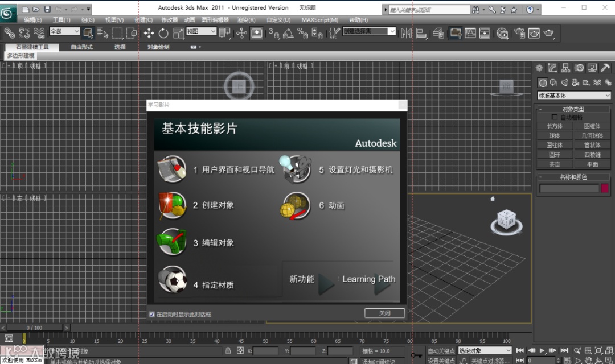Toggle Spinner Snap
The width and height of the screenshot is (615, 364).
(317, 34)
